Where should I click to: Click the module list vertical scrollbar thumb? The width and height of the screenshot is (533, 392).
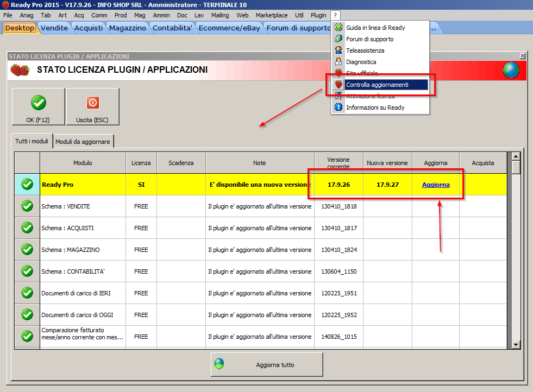tap(516, 167)
